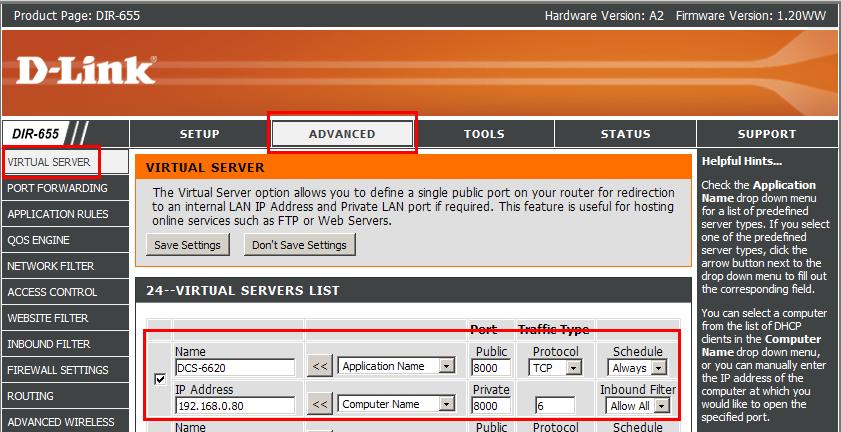This screenshot has width=841, height=432.
Task: Open the Inbound Filter Allow All dropdown
Action: (638, 406)
